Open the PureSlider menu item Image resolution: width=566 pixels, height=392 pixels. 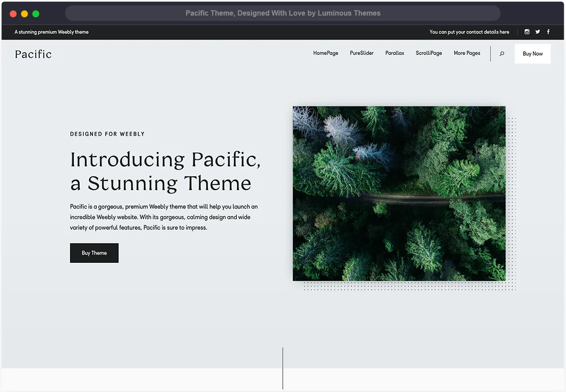362,53
